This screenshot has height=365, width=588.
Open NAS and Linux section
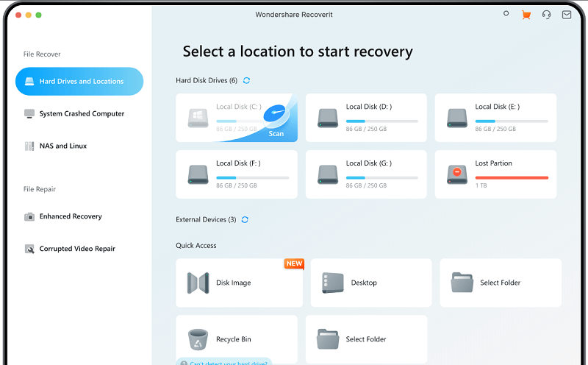click(x=56, y=146)
